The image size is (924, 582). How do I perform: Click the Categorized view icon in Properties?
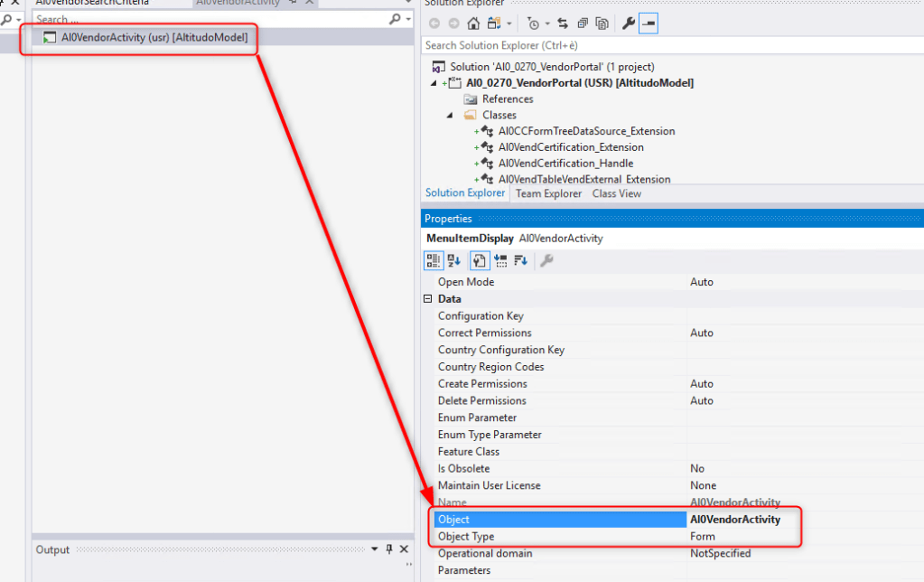coord(434,260)
